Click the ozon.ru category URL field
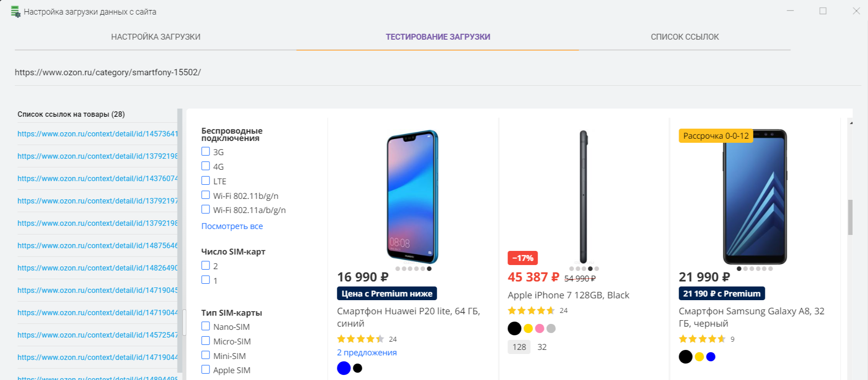Viewport: 868px width, 380px height. point(108,73)
